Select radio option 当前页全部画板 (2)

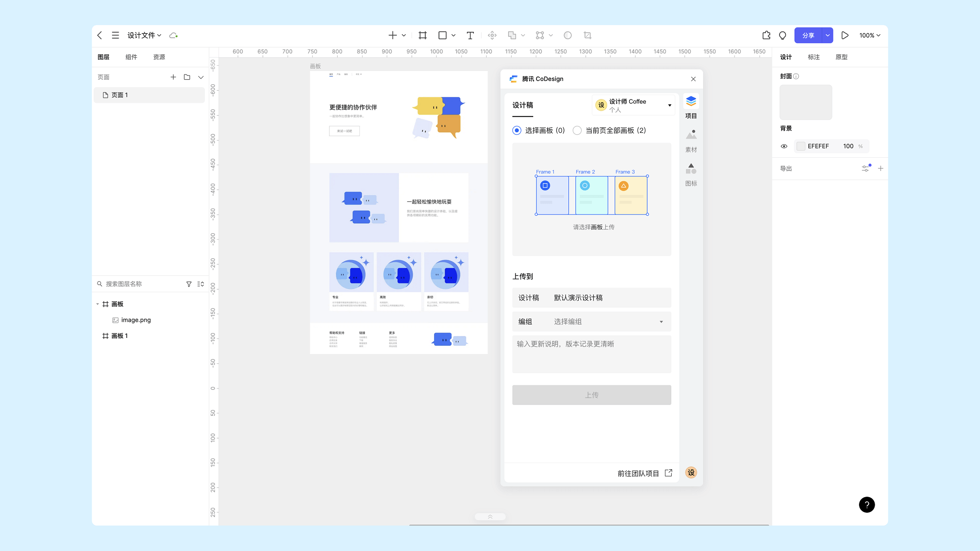(577, 130)
